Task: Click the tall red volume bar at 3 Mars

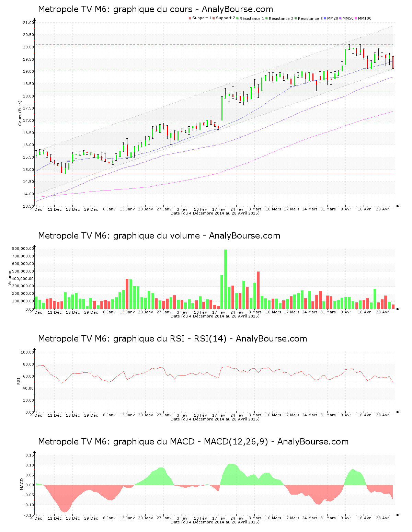Action: [x=258, y=290]
